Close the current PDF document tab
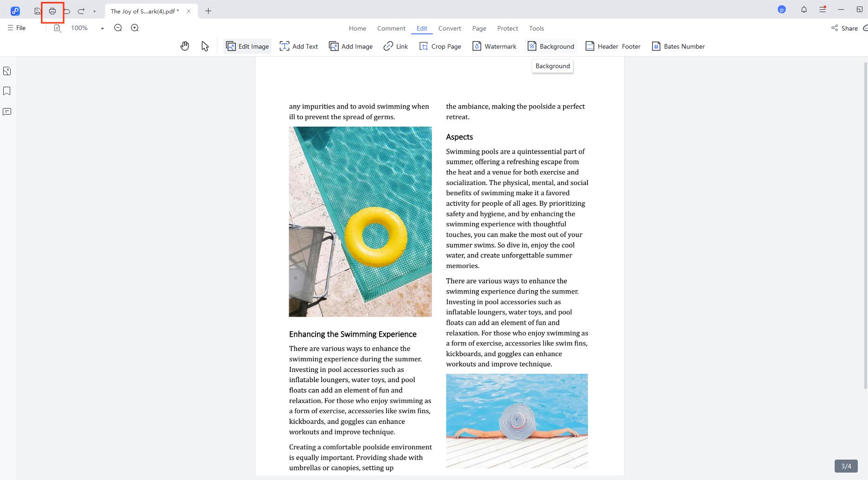The image size is (868, 480). (x=189, y=11)
